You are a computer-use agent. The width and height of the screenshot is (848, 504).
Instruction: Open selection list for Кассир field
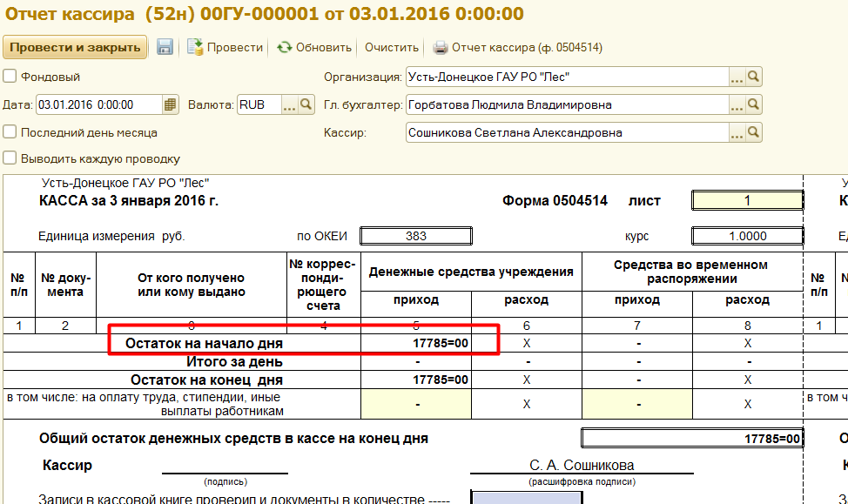(x=737, y=133)
